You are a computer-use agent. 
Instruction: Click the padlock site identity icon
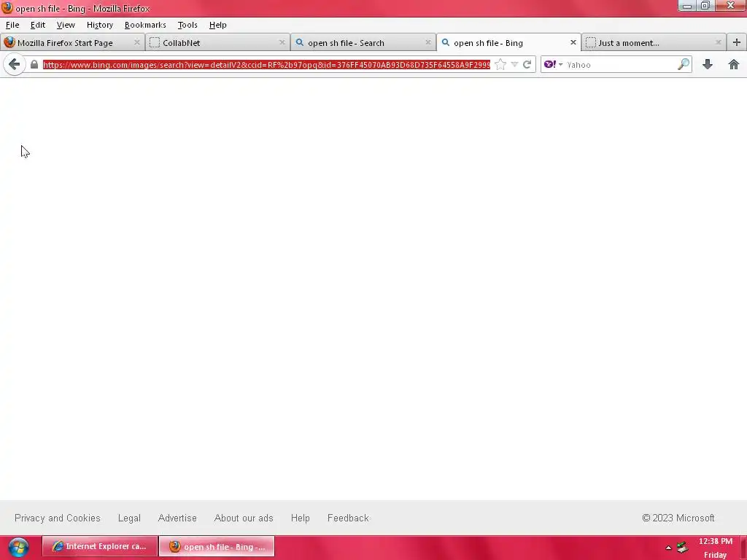click(34, 64)
